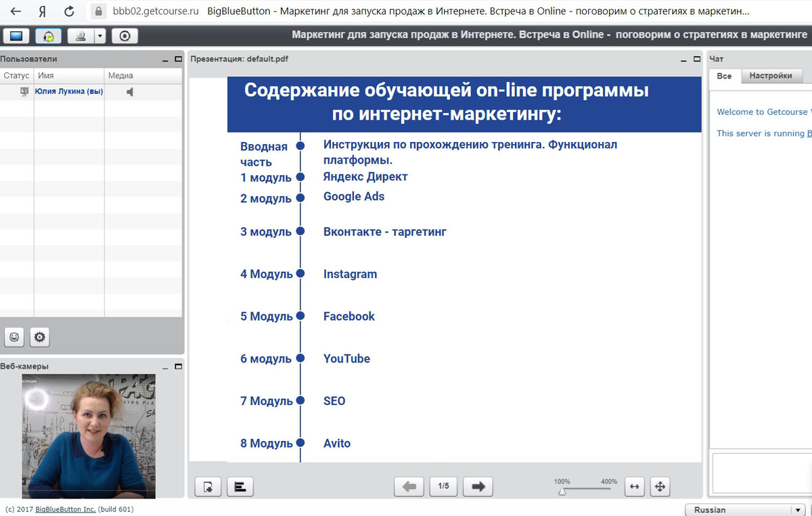
Task: Click 'Вконтакте - таргетинг' on the slide
Action: [x=385, y=232]
